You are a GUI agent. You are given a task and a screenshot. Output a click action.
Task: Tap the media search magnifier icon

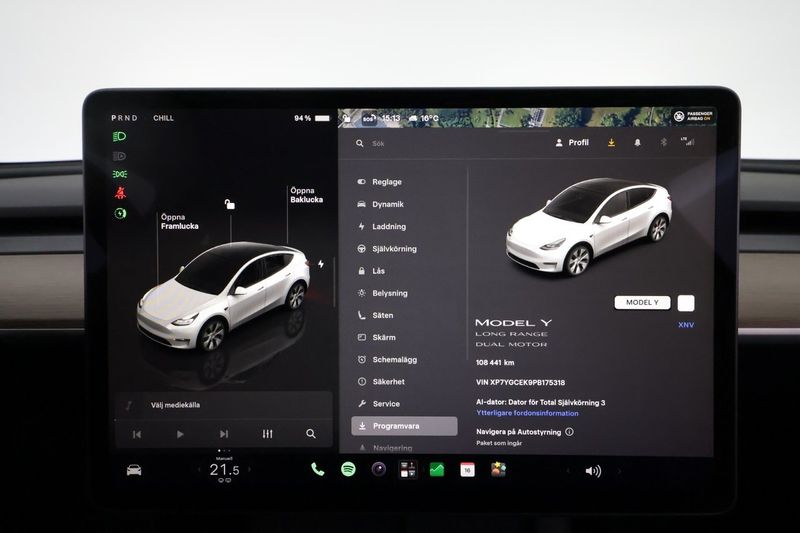click(x=311, y=434)
